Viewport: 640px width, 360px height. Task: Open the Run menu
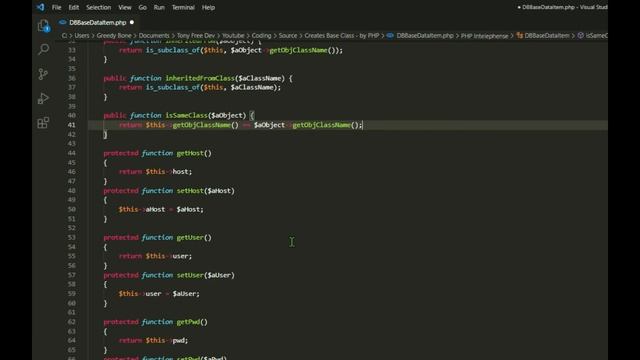point(159,7)
